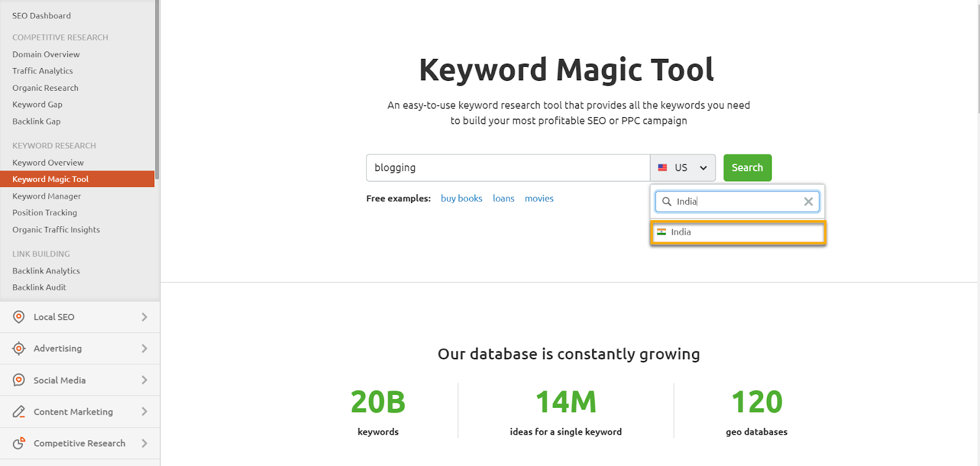Screen dimensions: 980x466
Task: Click the KEYWORD RESEARCH section heading
Action: [x=54, y=146]
